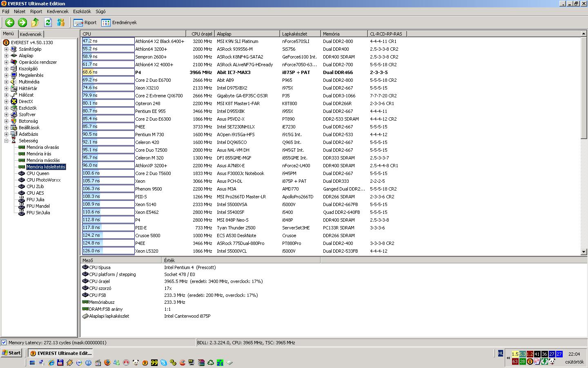Image resolution: width=588 pixels, height=368 pixels.
Task: Click the Core 2 Extreme QX6700 row
Action: coord(331,96)
